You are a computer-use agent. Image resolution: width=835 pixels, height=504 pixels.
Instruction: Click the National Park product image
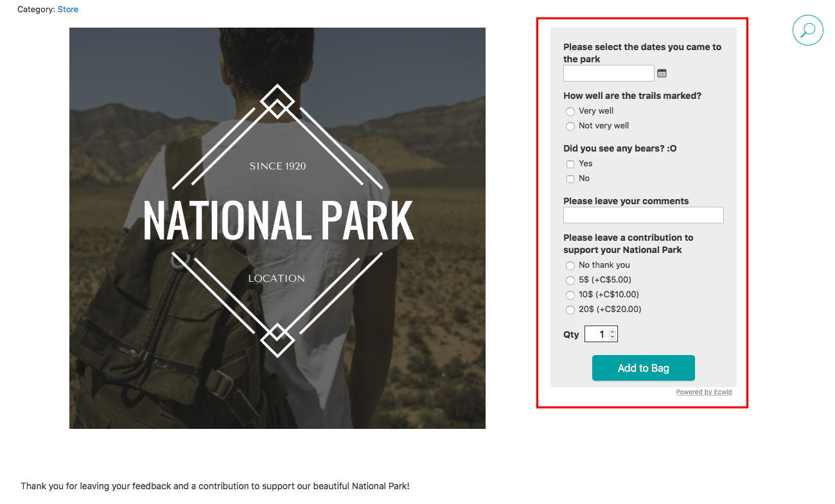[277, 228]
